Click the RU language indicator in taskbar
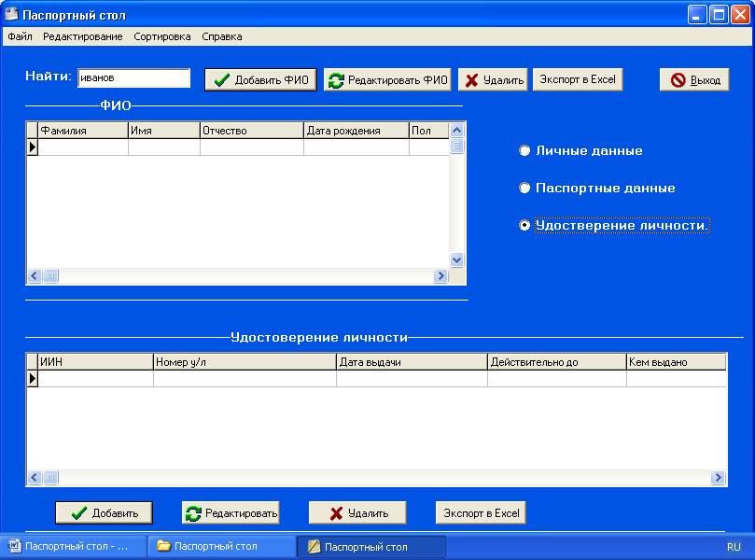This screenshot has height=560, width=755. [x=734, y=547]
